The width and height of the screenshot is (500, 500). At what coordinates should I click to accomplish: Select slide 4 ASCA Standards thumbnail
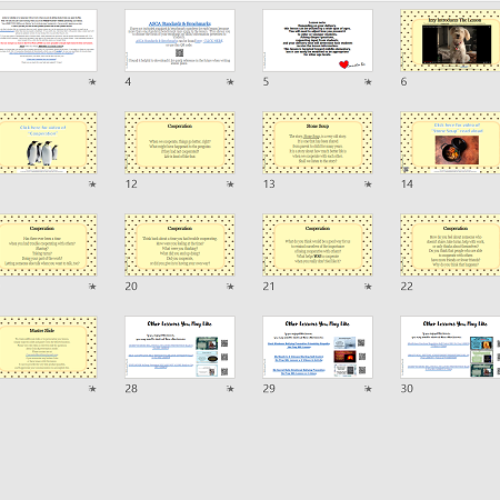click(x=180, y=40)
